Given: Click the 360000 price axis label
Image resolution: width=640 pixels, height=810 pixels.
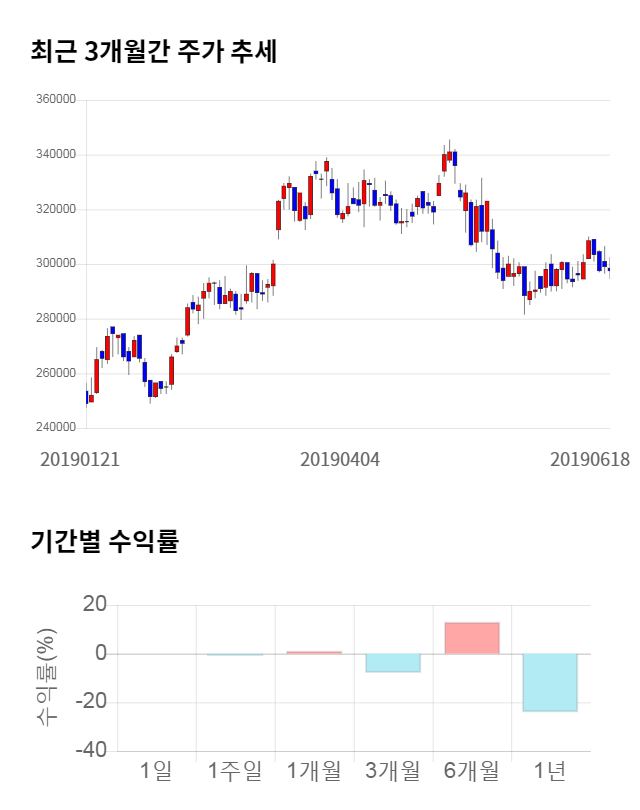Looking at the screenshot, I should 55,100.
